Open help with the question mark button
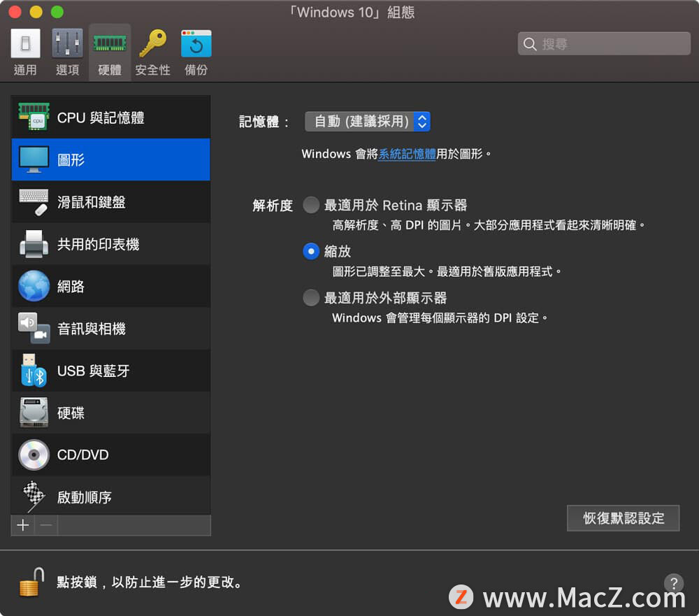This screenshot has width=699, height=616. (674, 582)
